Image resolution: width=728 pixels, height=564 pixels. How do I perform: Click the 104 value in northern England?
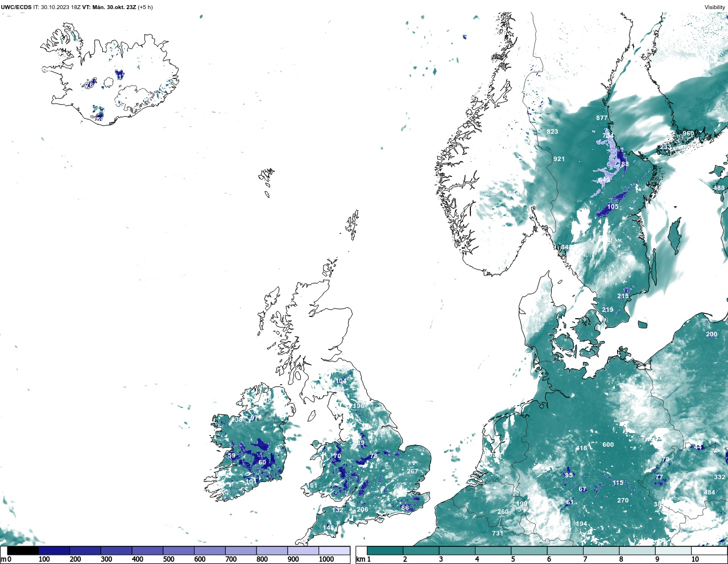click(341, 381)
